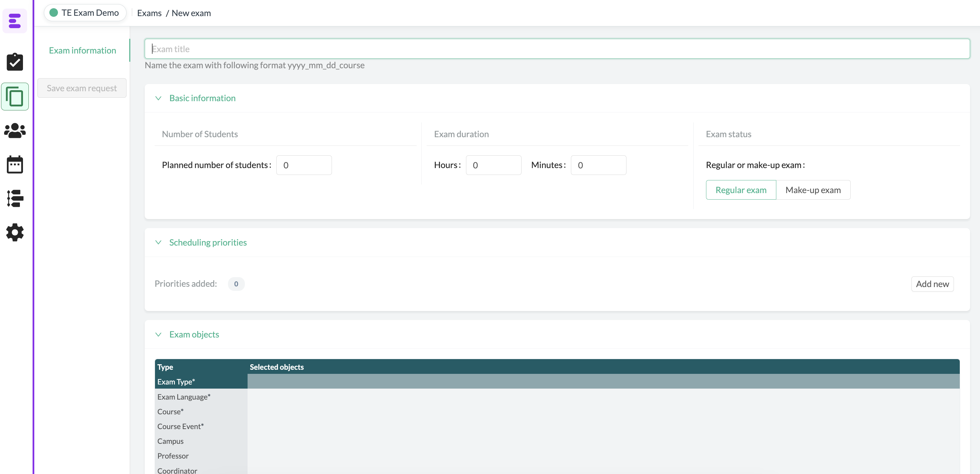The height and width of the screenshot is (474, 980).
Task: Select the Exam Type* row
Action: (557, 381)
